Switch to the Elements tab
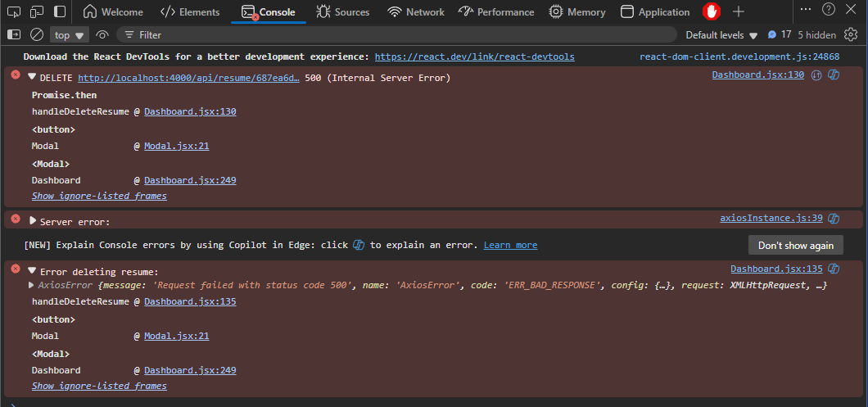 tap(190, 11)
